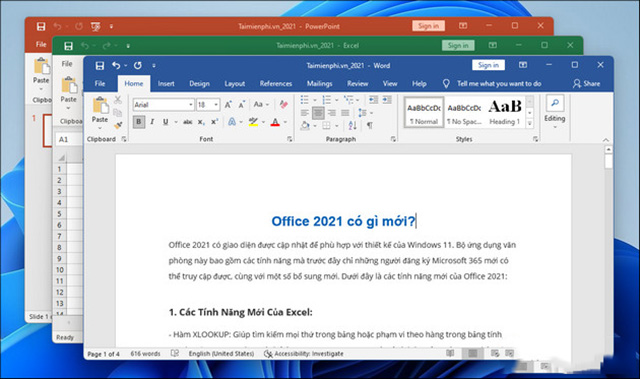The width and height of the screenshot is (640, 379).
Task: Click Sign in on the PowerPoint window
Action: tap(429, 26)
